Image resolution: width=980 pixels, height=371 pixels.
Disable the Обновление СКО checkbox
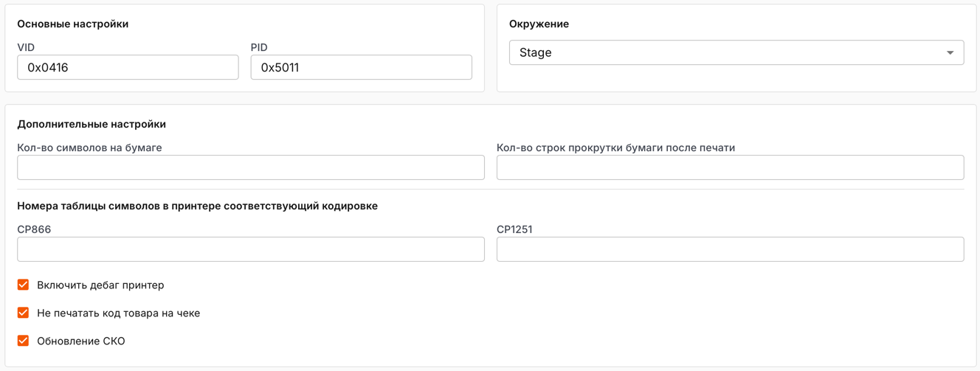click(x=24, y=341)
